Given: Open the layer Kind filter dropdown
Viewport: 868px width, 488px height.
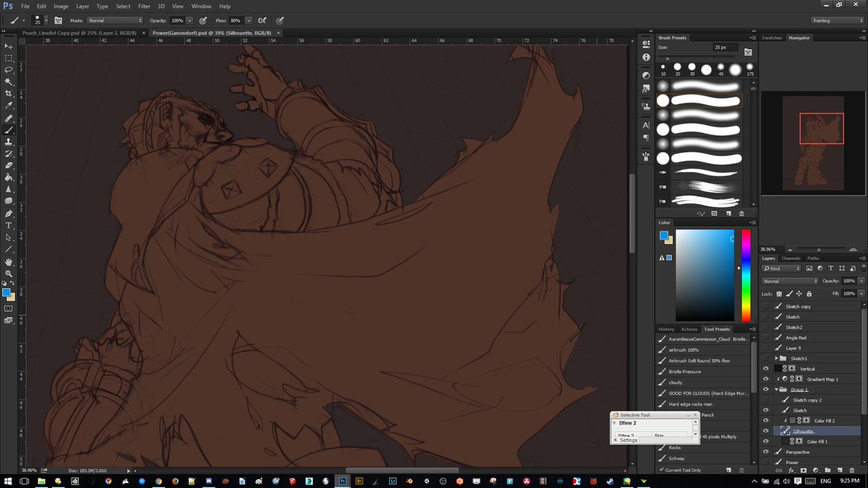Looking at the screenshot, I should click(x=782, y=268).
